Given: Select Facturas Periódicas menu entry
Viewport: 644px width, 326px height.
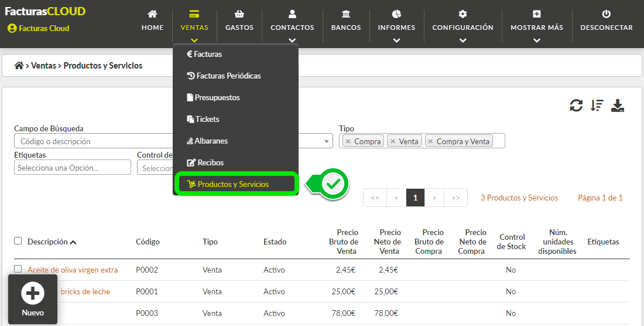Looking at the screenshot, I should (x=224, y=76).
